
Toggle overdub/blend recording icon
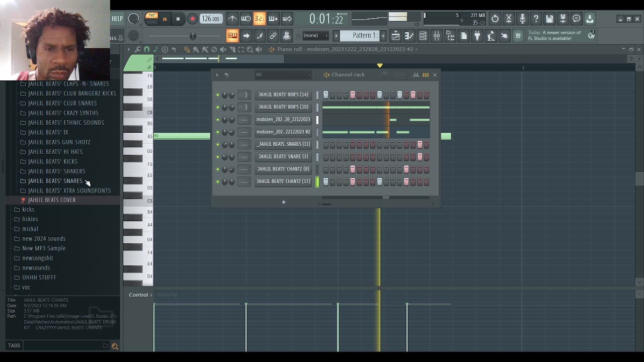coord(273,19)
